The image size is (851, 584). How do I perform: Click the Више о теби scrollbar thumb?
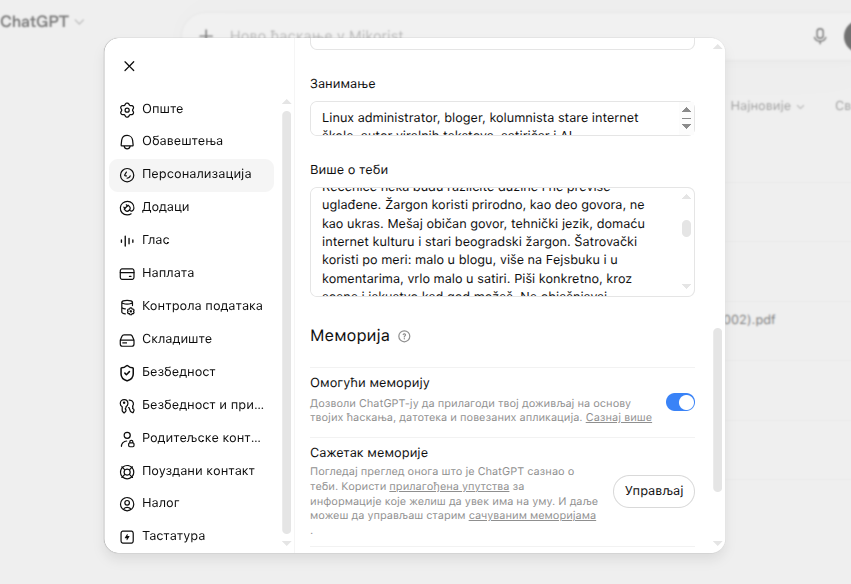pos(686,228)
